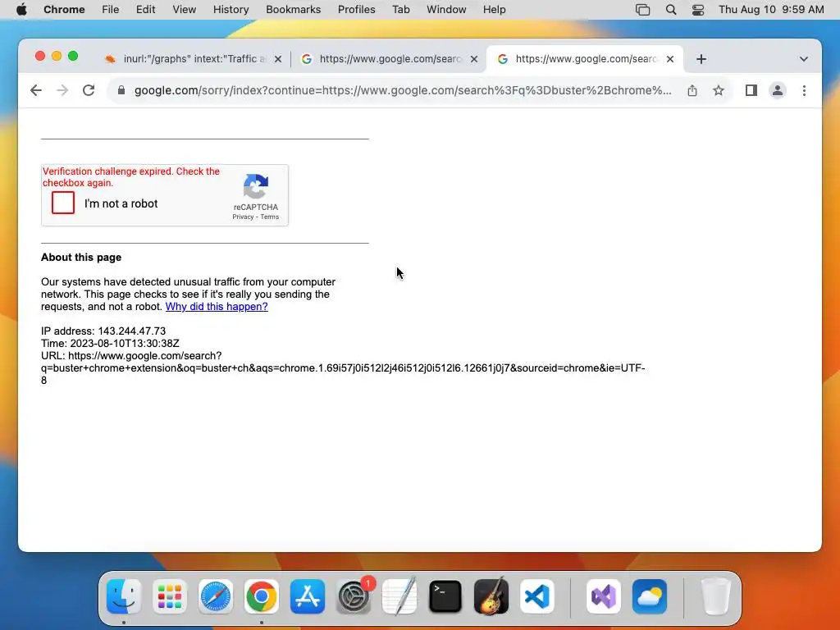Launch Safari from the Dock
This screenshot has height=630, width=840.
216,596
